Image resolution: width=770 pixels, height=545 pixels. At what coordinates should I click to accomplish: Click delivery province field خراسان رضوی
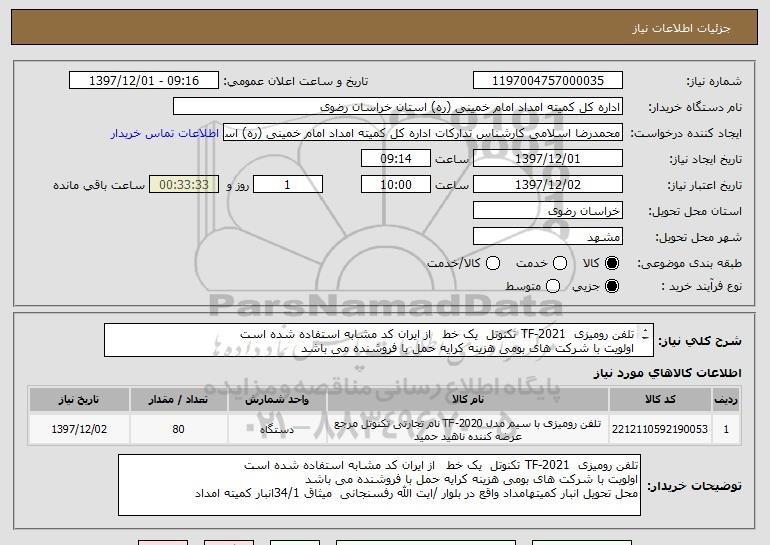pos(548,211)
